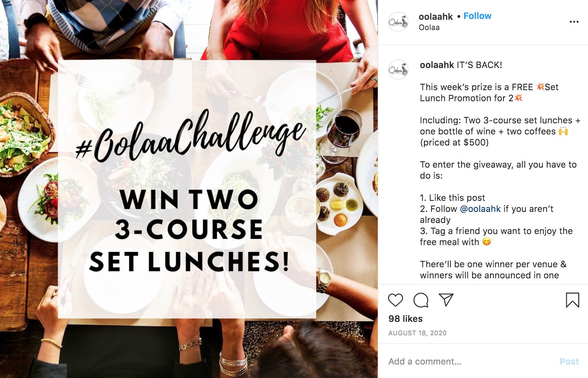Focus the Add a comment field
This screenshot has width=588, height=378.
(470, 361)
